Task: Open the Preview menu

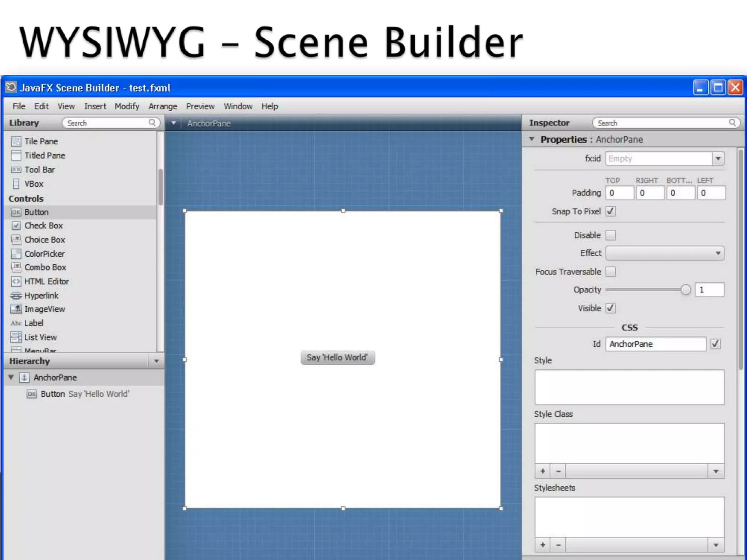Action: (x=200, y=106)
